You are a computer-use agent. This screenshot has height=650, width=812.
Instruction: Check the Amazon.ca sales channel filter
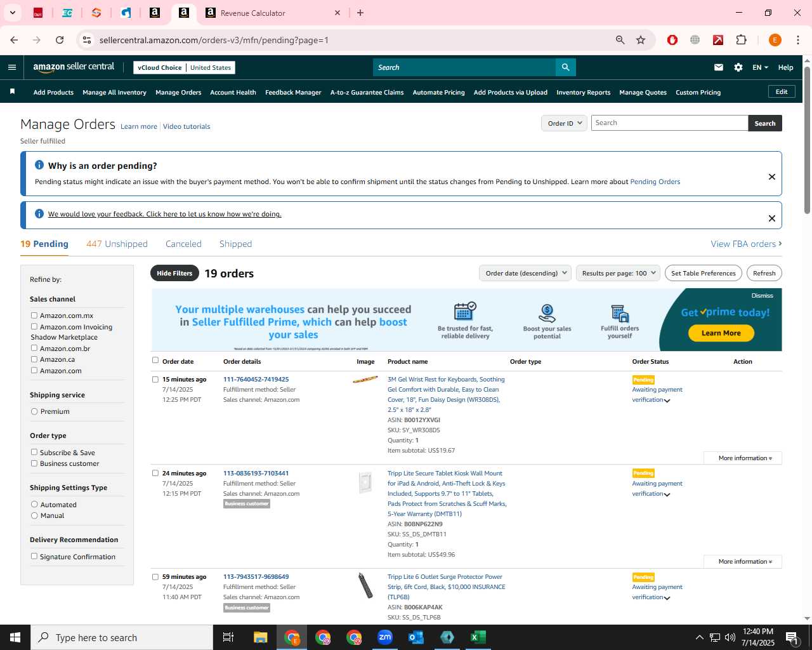(34, 359)
